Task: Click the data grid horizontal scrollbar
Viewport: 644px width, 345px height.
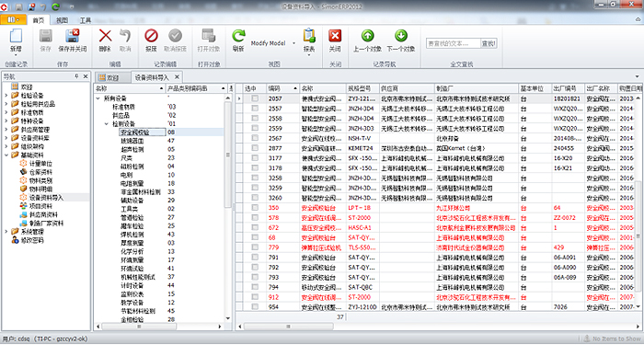Action: pos(288,327)
